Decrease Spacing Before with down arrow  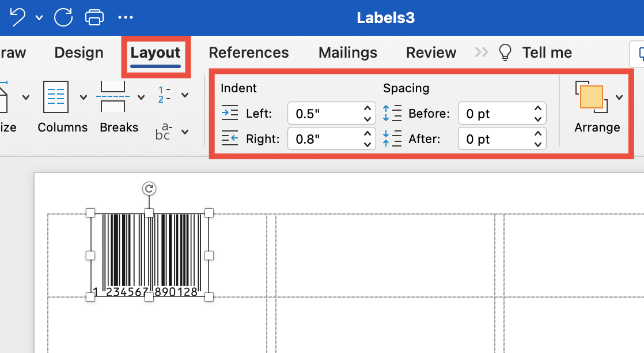pyautogui.click(x=537, y=119)
